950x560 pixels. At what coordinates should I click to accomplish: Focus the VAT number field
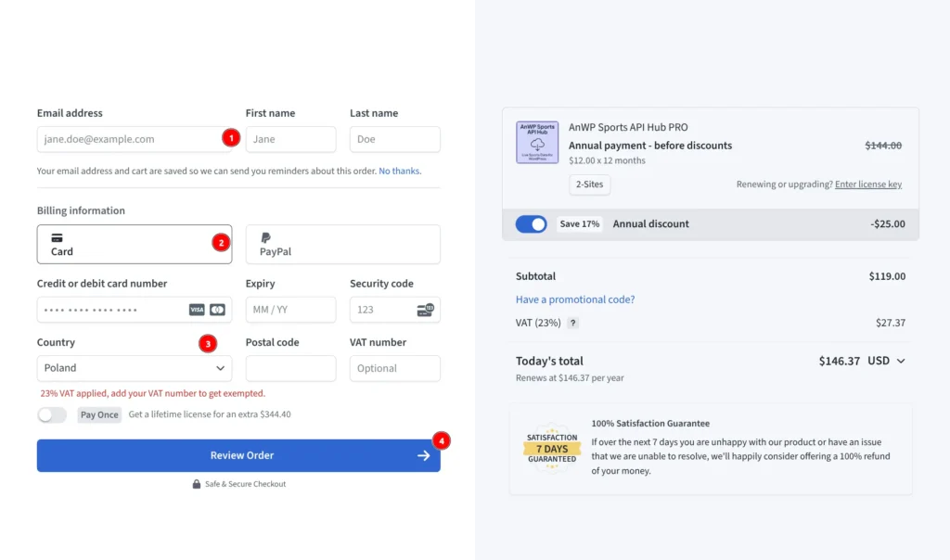395,368
